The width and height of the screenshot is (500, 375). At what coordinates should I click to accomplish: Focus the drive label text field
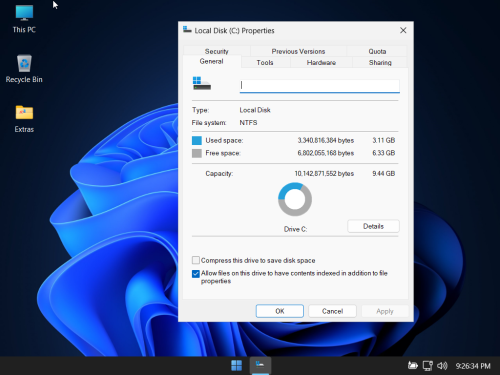(320, 86)
